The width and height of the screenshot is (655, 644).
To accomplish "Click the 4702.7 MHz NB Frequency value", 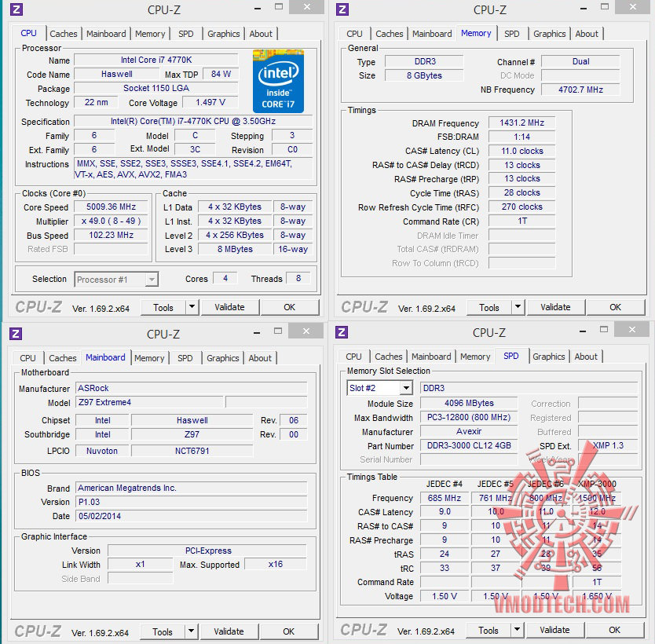I will [x=580, y=90].
